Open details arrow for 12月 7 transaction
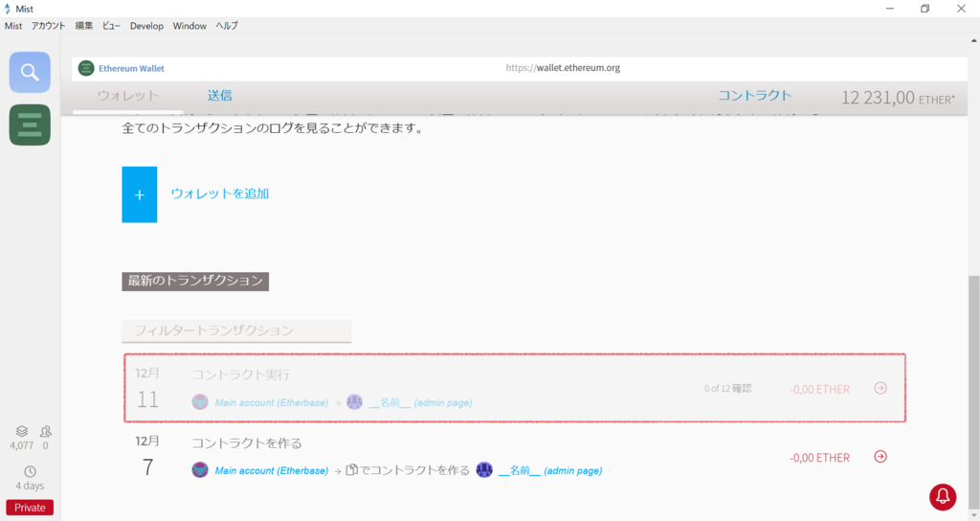This screenshot has height=521, width=980. pyautogui.click(x=880, y=457)
